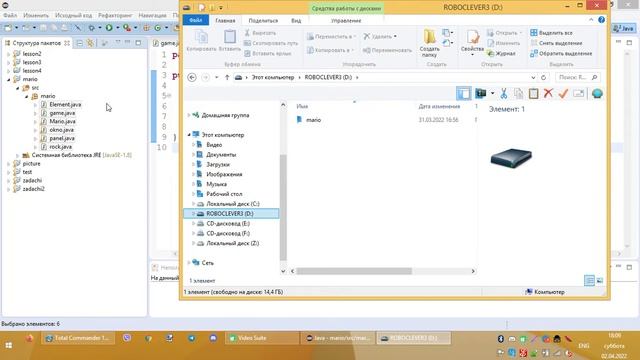Open the Рефакторинг menu in Eclipse
The width and height of the screenshot is (640, 360).
pyautogui.click(x=115, y=15)
